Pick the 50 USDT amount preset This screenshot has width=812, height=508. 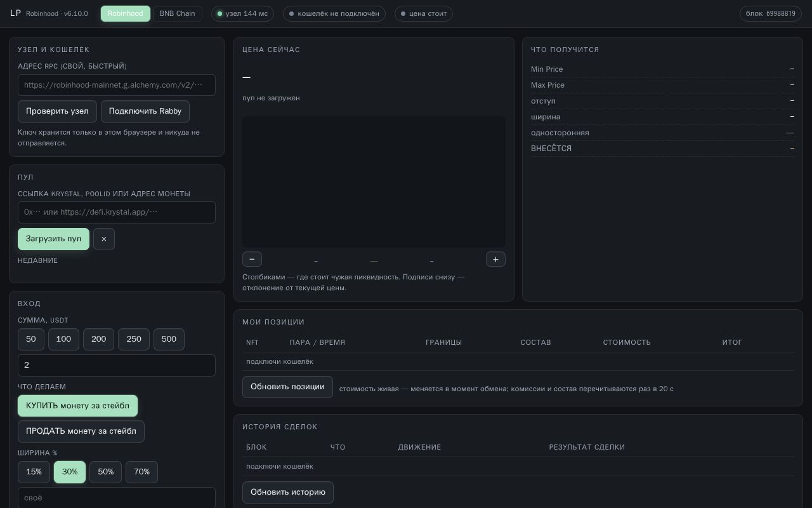click(x=31, y=339)
